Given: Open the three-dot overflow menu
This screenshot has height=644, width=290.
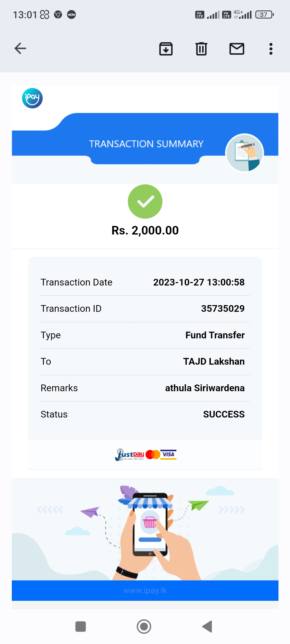Looking at the screenshot, I should [271, 49].
